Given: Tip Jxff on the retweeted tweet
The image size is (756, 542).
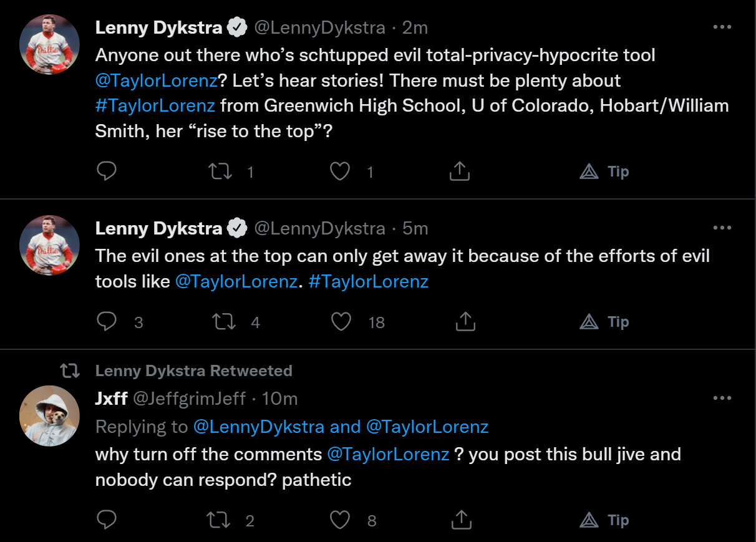Looking at the screenshot, I should click(604, 520).
